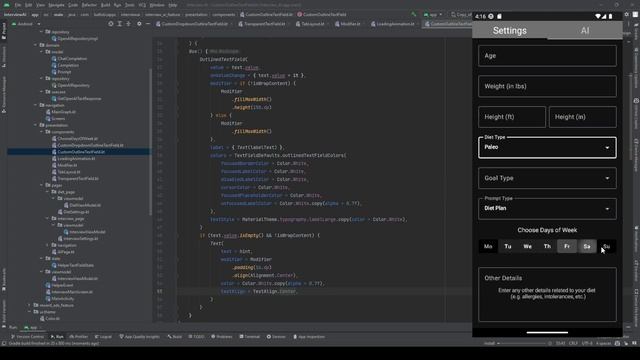Image resolution: width=640 pixels, height=360 pixels.
Task: Open the Android project view selector
Action: (x=25, y=24)
